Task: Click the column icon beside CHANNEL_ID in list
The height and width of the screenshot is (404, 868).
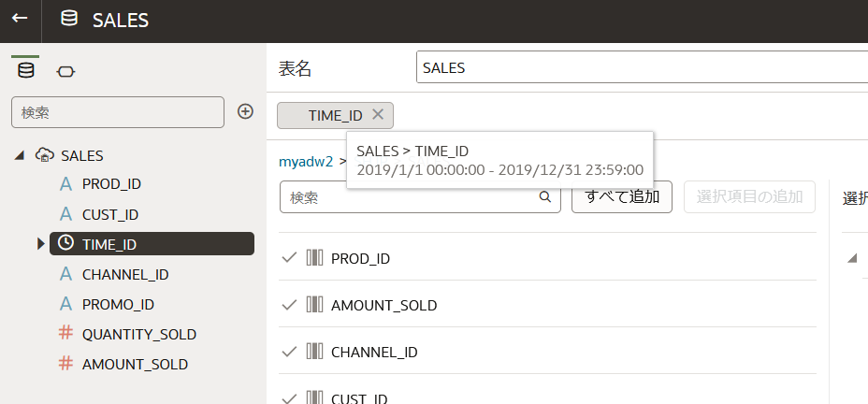Action: (314, 352)
